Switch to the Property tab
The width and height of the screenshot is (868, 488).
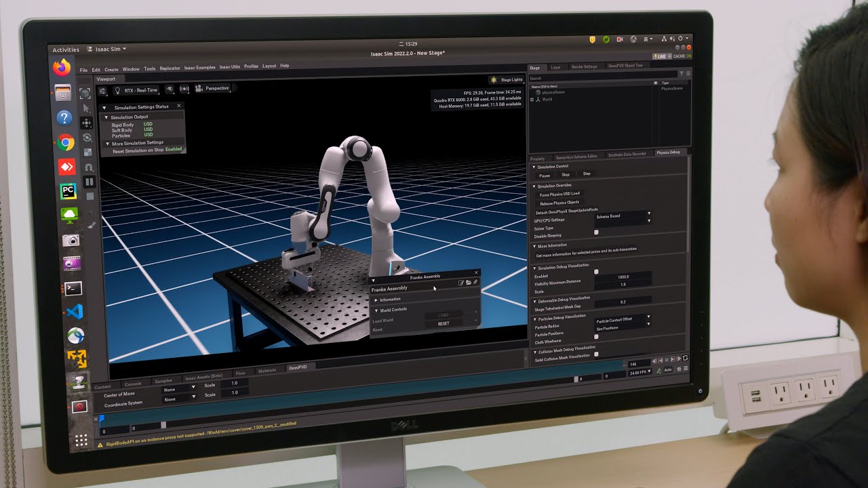[x=537, y=158]
